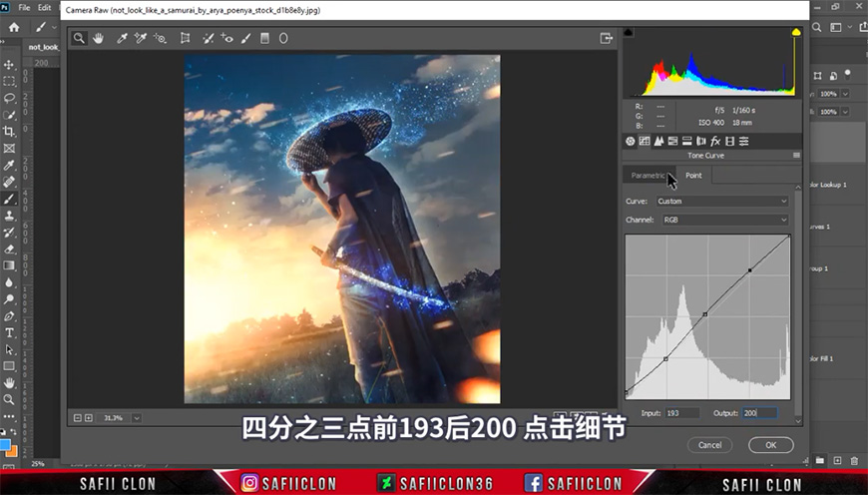Select the White Balance eyedropper tool

[122, 38]
